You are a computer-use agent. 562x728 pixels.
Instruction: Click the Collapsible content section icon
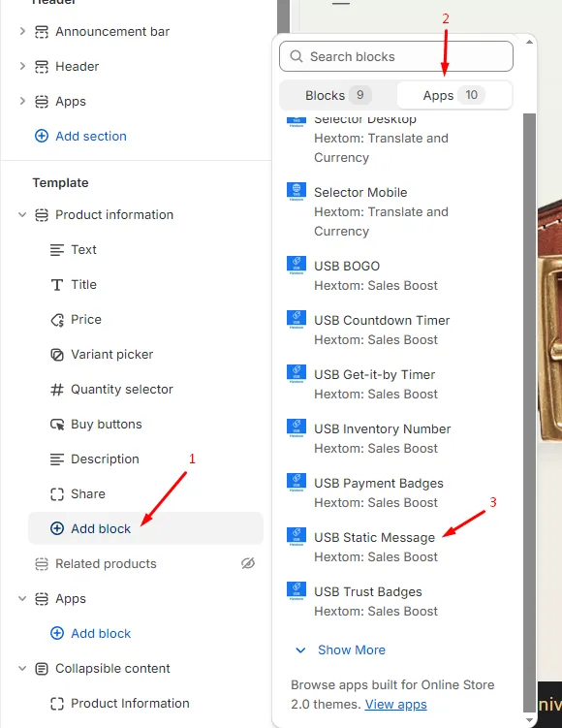coord(42,669)
